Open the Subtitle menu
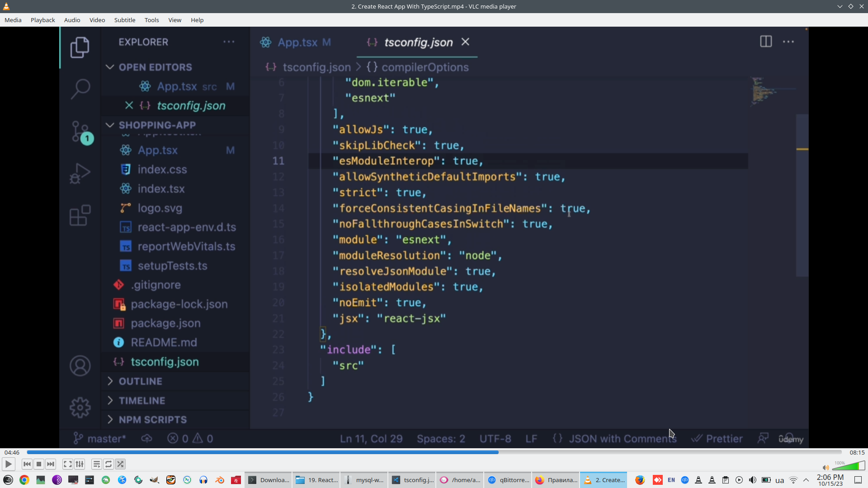 click(x=124, y=20)
